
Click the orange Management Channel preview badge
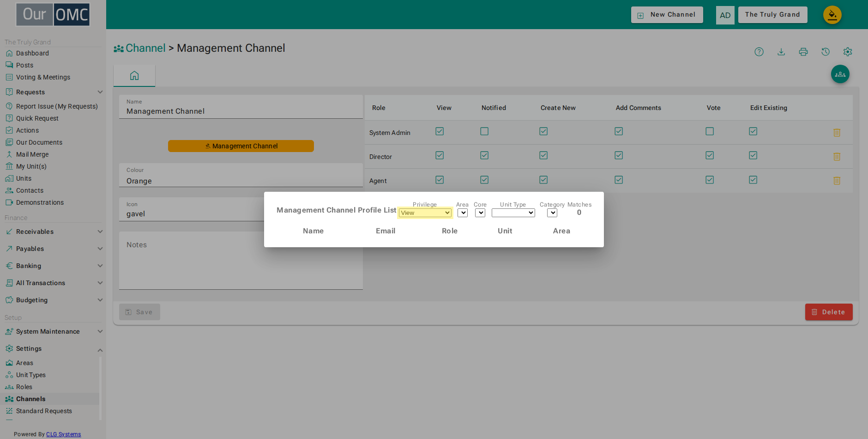241,146
